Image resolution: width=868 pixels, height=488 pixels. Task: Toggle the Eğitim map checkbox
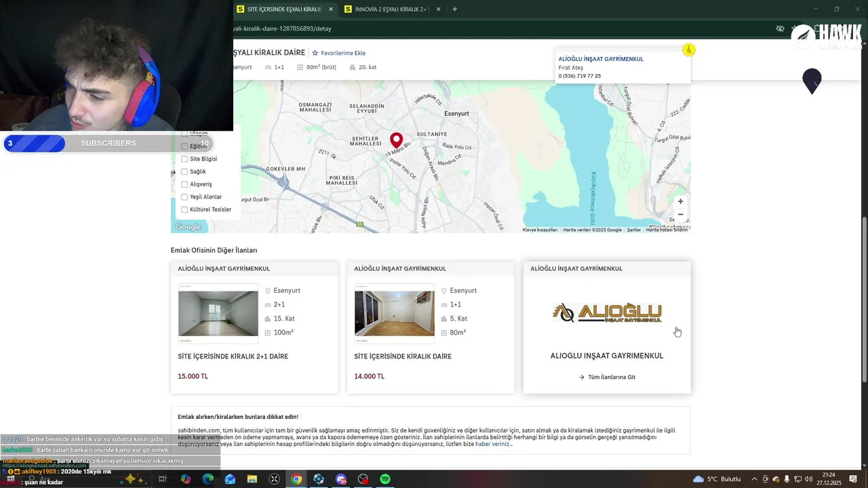pyautogui.click(x=184, y=146)
